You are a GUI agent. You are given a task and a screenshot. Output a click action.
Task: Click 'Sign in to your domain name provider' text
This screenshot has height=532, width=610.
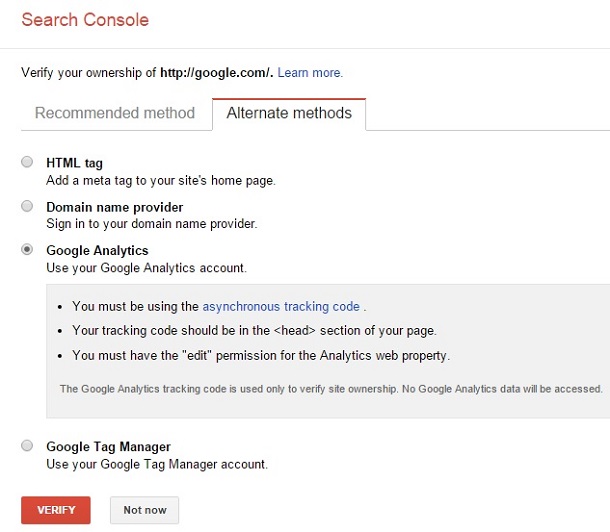151,224
